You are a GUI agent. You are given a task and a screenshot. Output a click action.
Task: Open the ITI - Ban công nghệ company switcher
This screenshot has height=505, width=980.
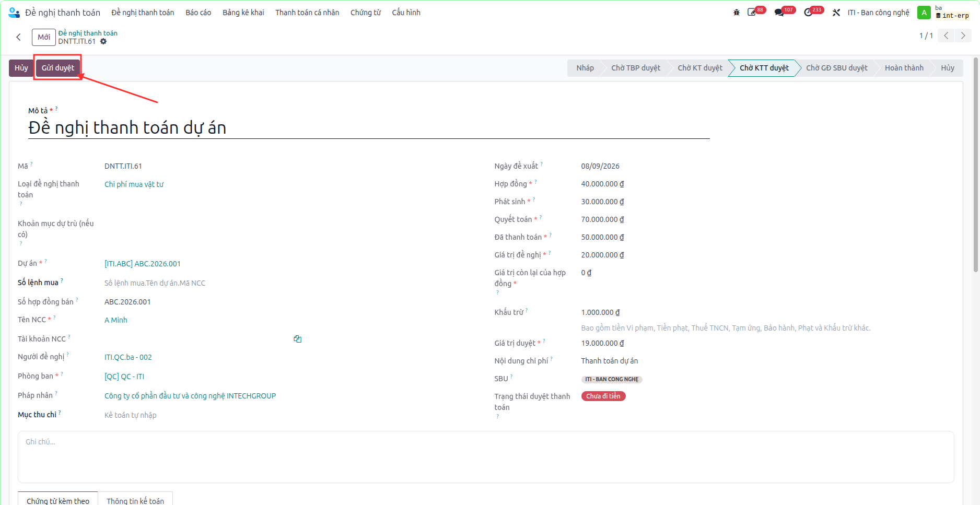pos(878,13)
